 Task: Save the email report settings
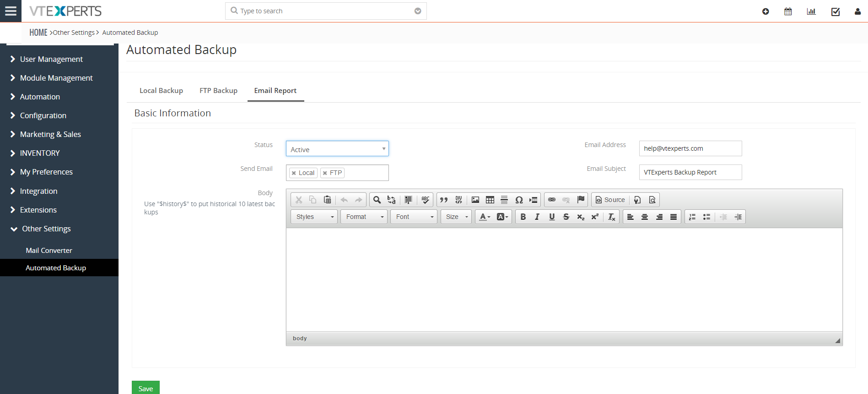pyautogui.click(x=146, y=388)
